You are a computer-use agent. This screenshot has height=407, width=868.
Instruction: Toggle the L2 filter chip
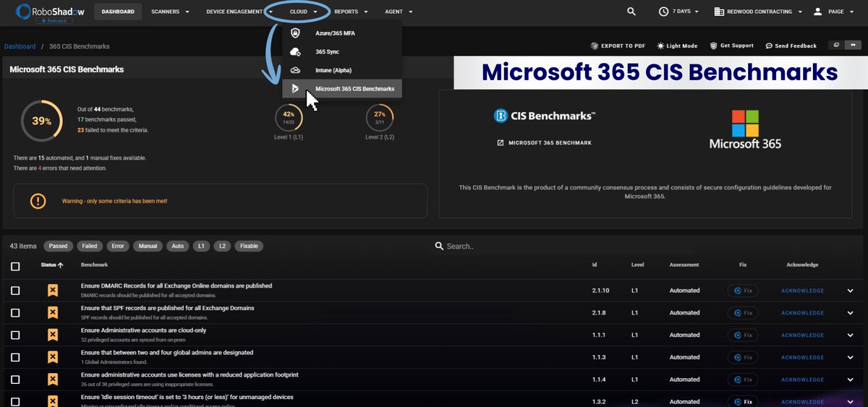(x=222, y=246)
